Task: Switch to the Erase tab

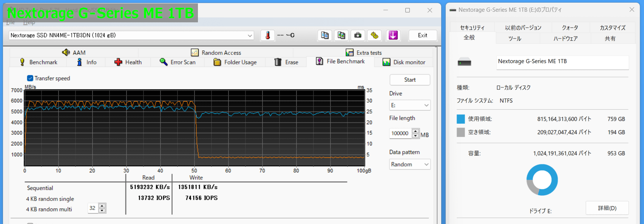Action: (286, 62)
